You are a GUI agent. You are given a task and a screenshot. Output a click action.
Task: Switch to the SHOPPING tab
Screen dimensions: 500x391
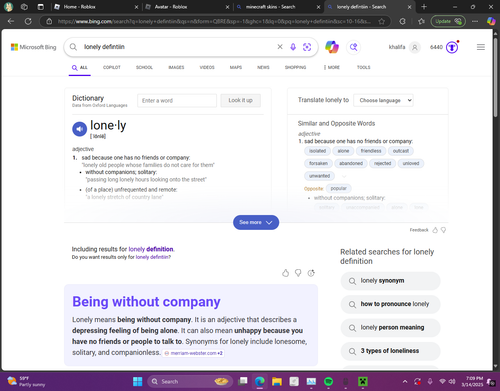coord(295,67)
